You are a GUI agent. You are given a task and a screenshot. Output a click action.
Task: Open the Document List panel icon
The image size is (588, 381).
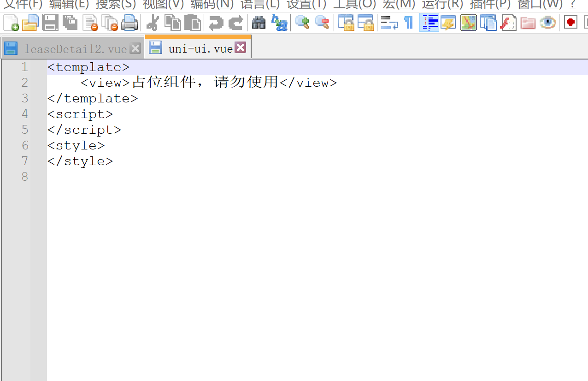click(x=488, y=23)
